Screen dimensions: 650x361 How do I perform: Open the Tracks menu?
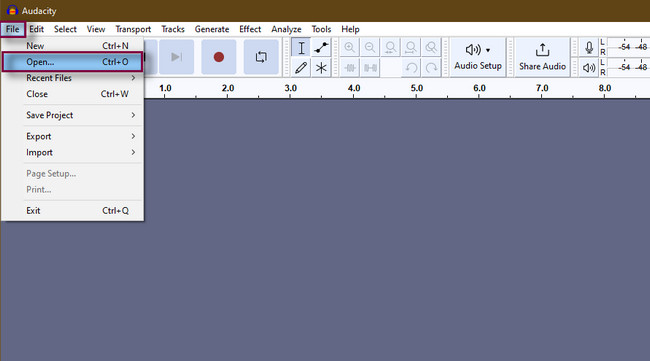(173, 29)
